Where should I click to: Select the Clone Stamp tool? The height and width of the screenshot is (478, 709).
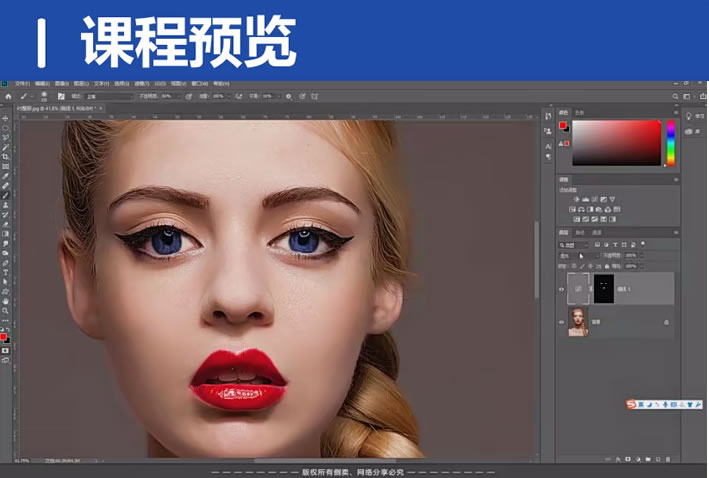(x=5, y=205)
